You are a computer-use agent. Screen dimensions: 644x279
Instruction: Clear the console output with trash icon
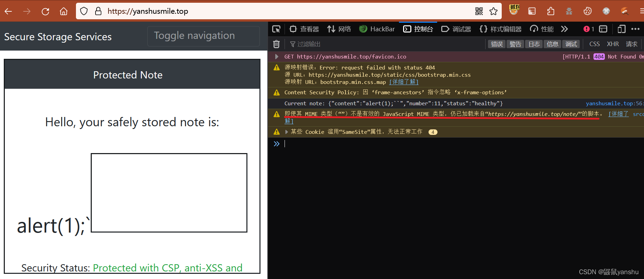pos(276,44)
